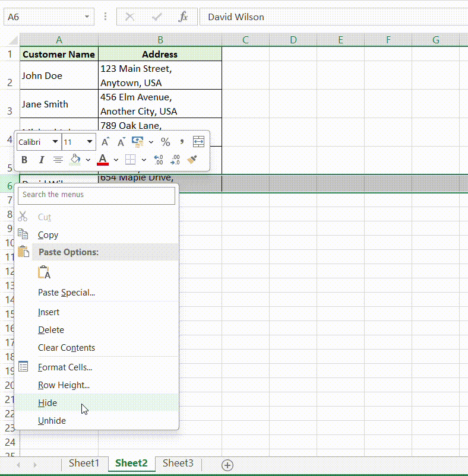This screenshot has height=476, width=468.
Task: Select row 3 header
Action: [x=10, y=104]
